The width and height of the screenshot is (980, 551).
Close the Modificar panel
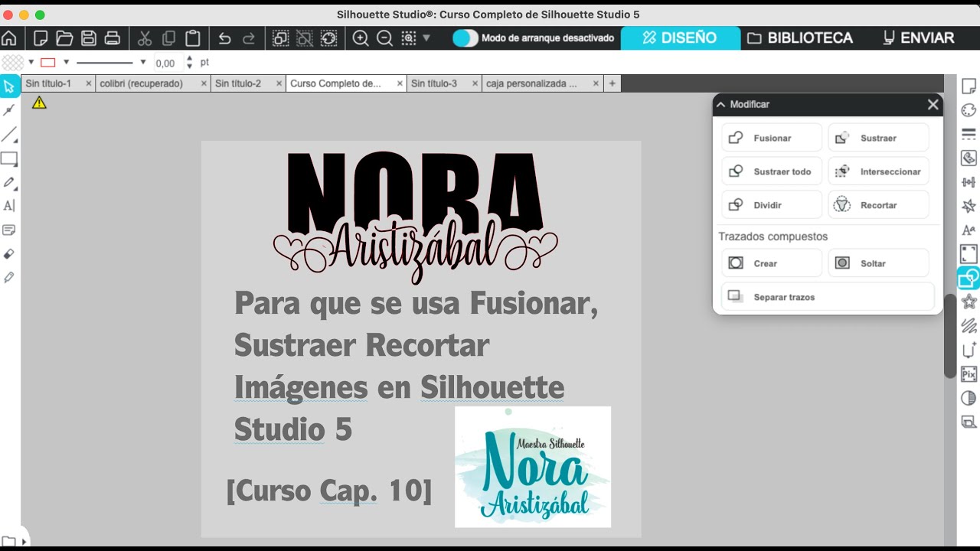click(x=933, y=104)
